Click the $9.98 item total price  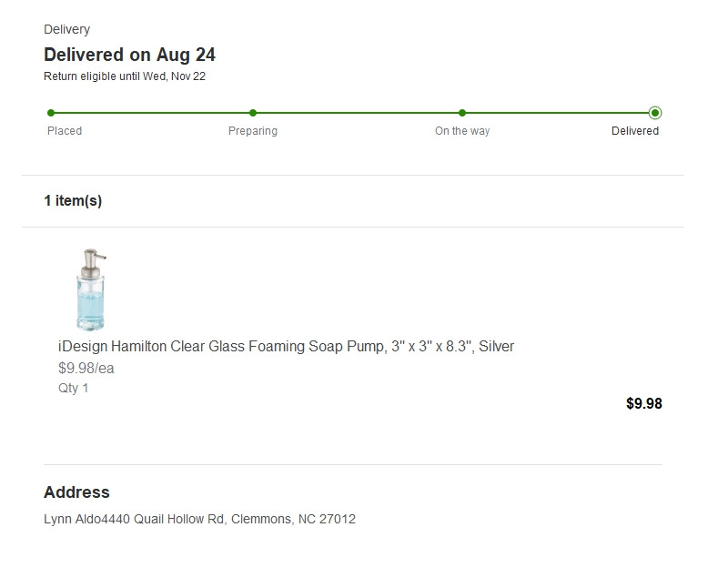click(x=644, y=404)
